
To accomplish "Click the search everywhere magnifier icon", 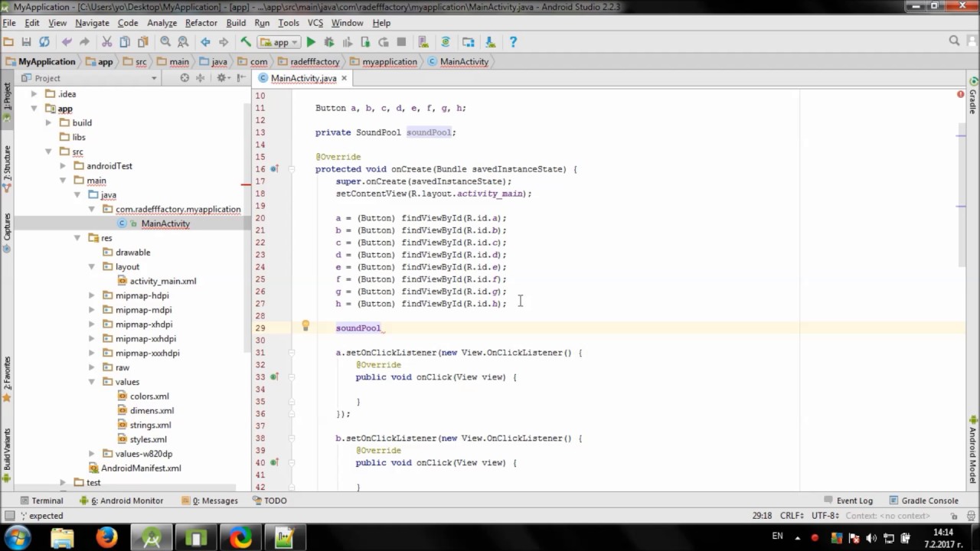I will point(954,41).
